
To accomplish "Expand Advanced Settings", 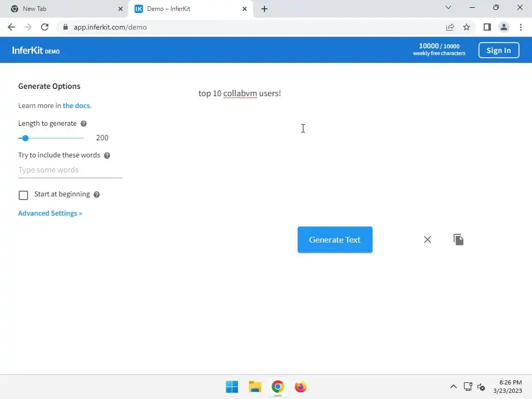I will point(50,213).
